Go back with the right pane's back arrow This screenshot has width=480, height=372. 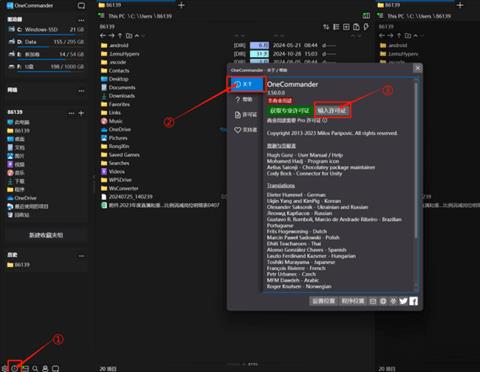click(x=382, y=35)
